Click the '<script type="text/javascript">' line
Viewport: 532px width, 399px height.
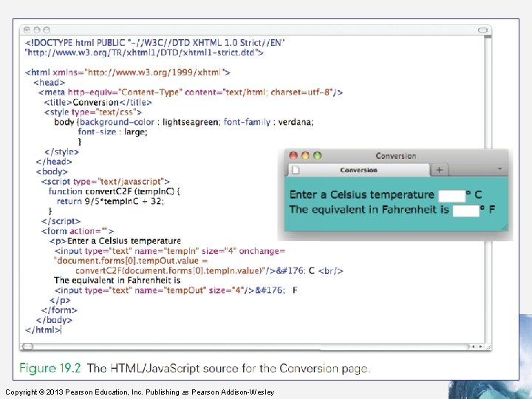pyautogui.click(x=105, y=182)
